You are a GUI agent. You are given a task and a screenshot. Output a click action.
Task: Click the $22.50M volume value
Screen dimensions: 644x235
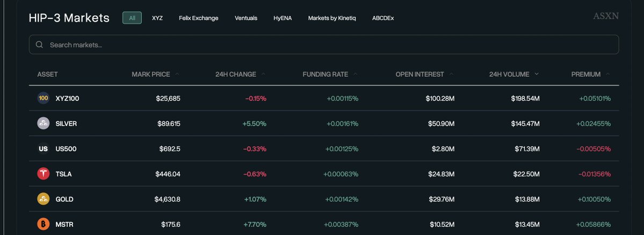pos(526,174)
